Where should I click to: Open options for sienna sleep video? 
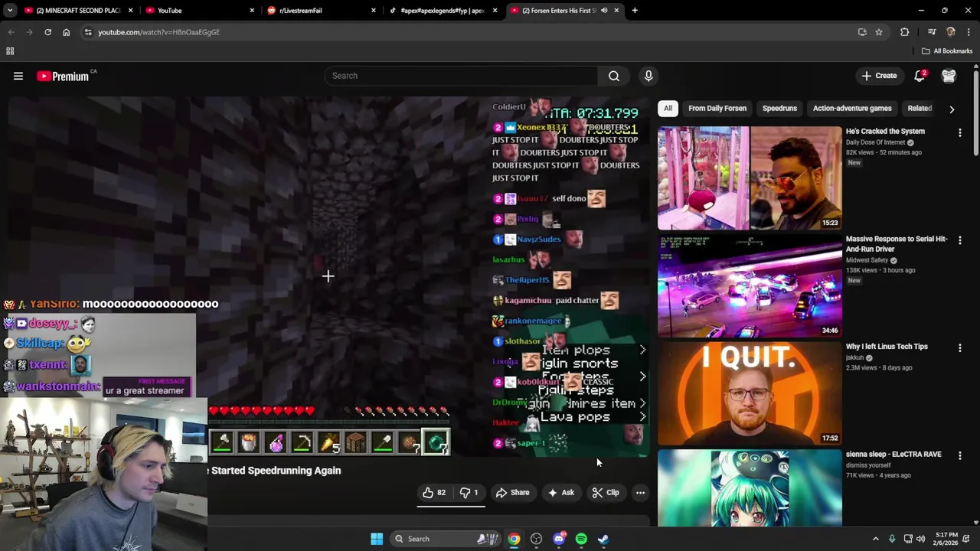[959, 455]
